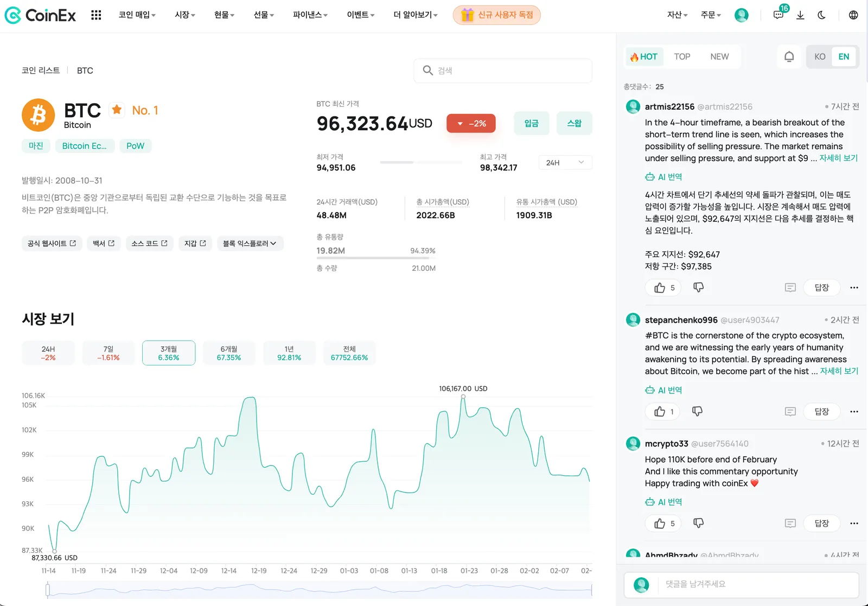This screenshot has height=606, width=868.
Task: Click AI 번역 under stepanchenko996 comment
Action: pos(663,390)
